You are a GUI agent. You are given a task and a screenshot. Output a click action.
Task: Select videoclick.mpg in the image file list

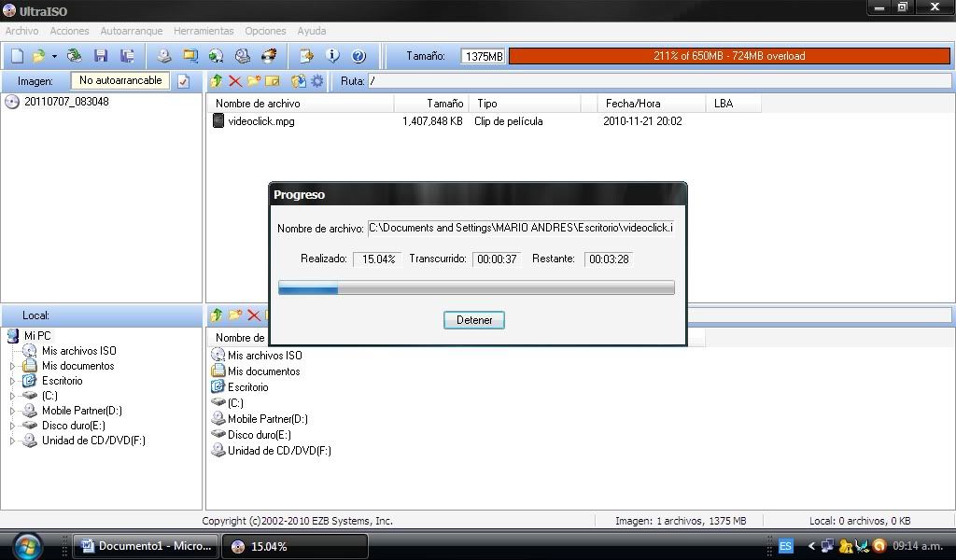point(260,121)
